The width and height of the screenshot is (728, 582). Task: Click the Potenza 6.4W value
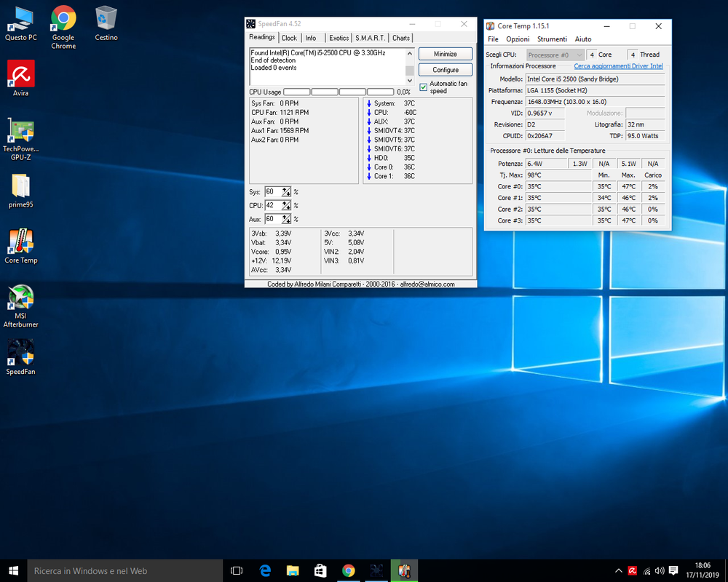(546, 164)
